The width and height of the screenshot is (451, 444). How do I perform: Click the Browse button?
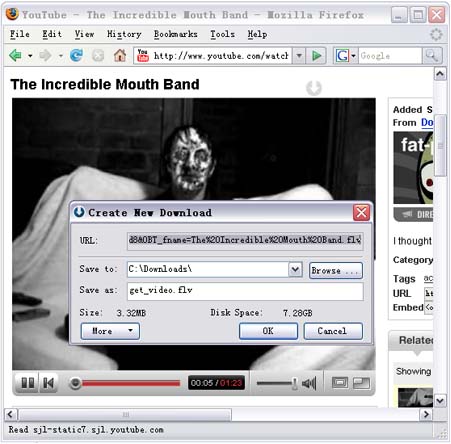click(336, 270)
